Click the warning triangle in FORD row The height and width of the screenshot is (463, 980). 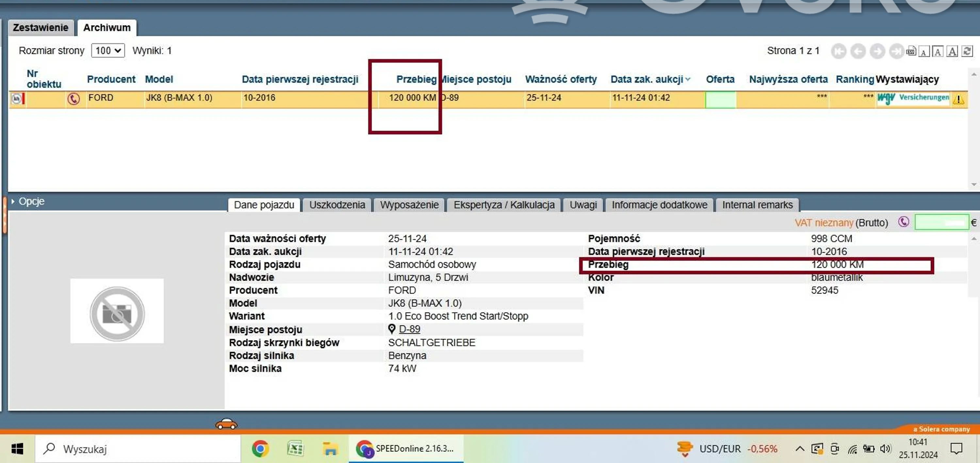[x=959, y=100]
